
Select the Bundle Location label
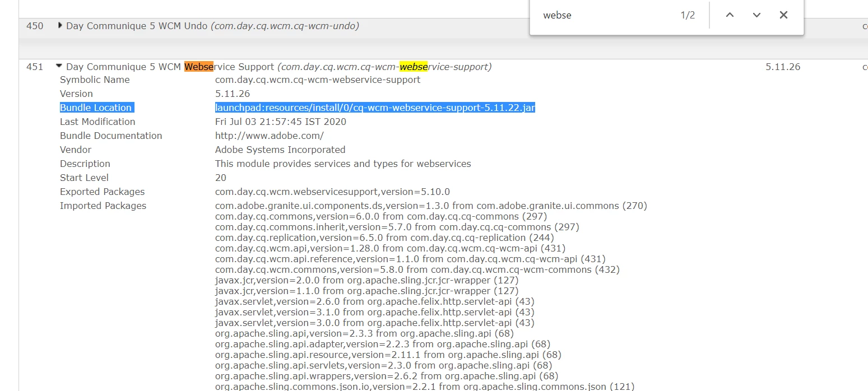pyautogui.click(x=96, y=108)
